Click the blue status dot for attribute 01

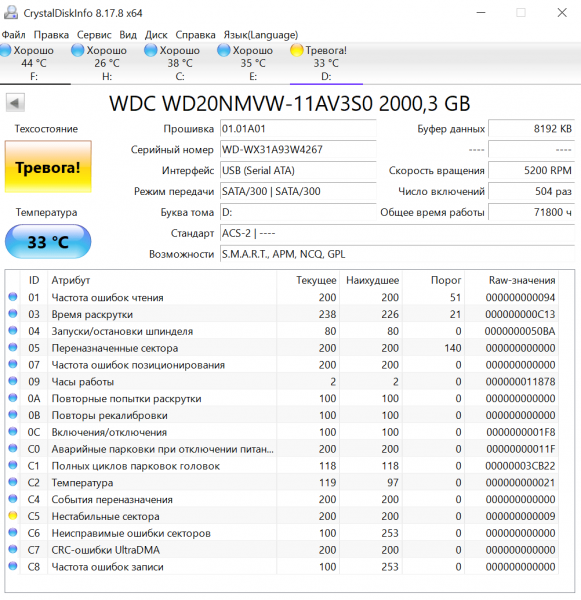(13, 297)
